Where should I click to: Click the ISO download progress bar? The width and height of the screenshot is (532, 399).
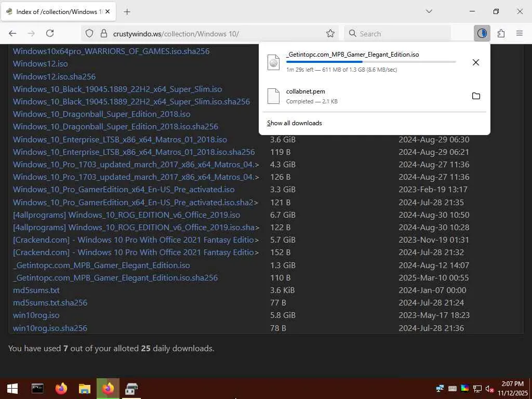pyautogui.click(x=371, y=62)
